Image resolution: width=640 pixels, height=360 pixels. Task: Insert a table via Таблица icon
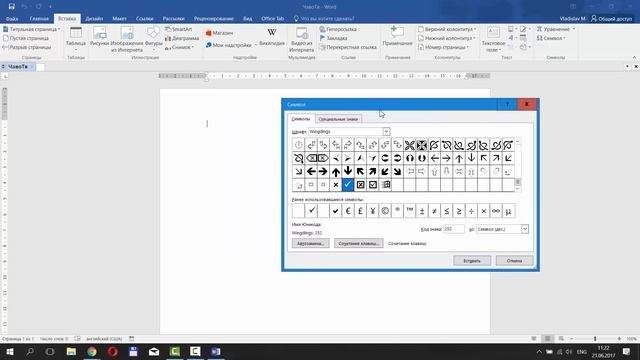pos(76,39)
